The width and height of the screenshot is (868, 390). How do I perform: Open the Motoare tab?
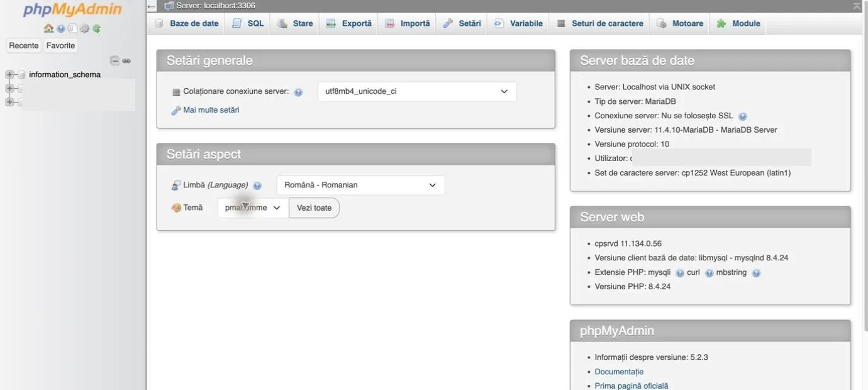tap(680, 23)
